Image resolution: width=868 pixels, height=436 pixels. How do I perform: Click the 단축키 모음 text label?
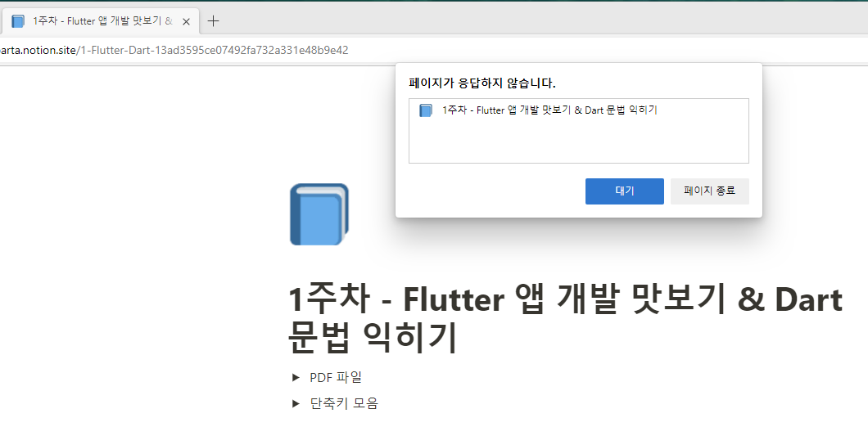(344, 403)
